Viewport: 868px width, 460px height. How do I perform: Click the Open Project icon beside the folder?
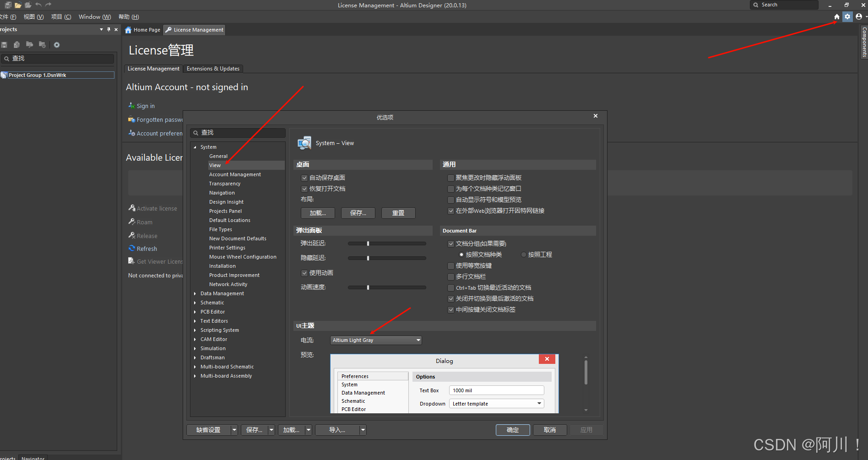[x=28, y=5]
